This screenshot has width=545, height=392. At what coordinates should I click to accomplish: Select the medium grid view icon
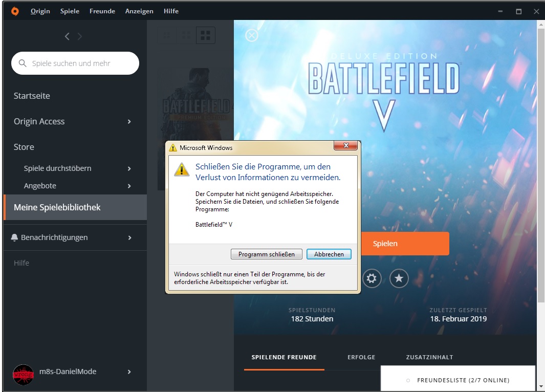186,35
